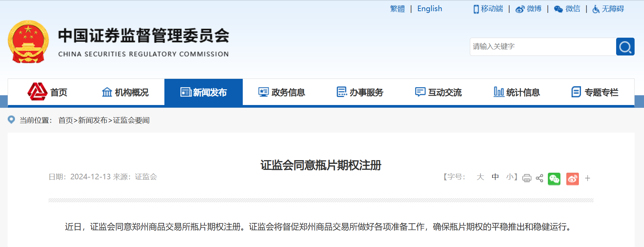644x247 pixels.
Task: Click the share icon
Action: pyautogui.click(x=540, y=178)
